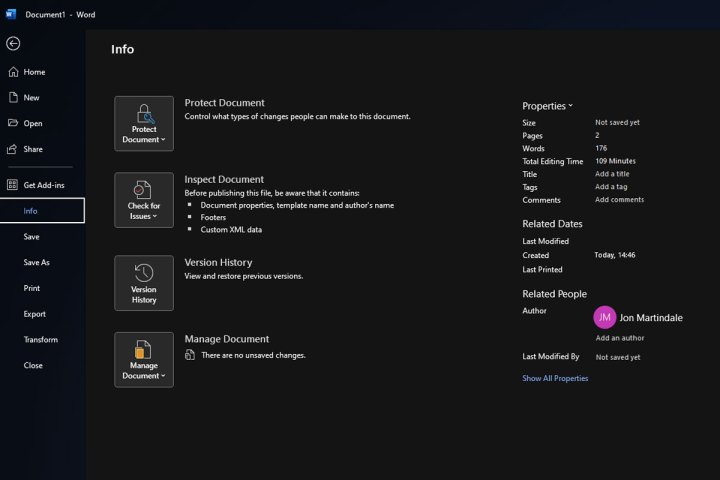The height and width of the screenshot is (480, 720).
Task: Click the Version History clock icon
Action: click(x=144, y=273)
